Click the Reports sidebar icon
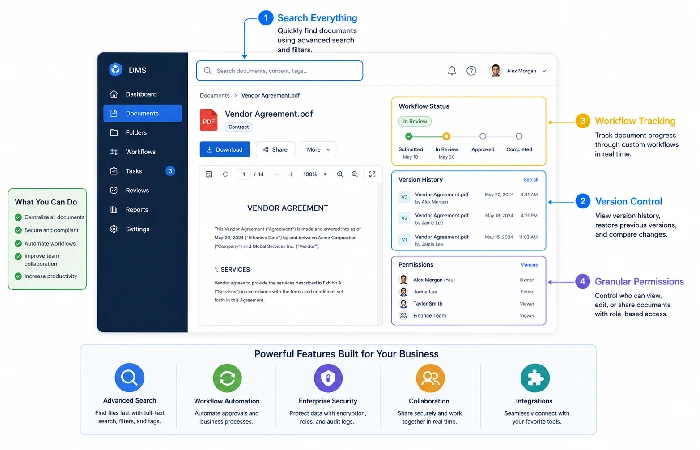This screenshot has width=700, height=450. pos(114,209)
